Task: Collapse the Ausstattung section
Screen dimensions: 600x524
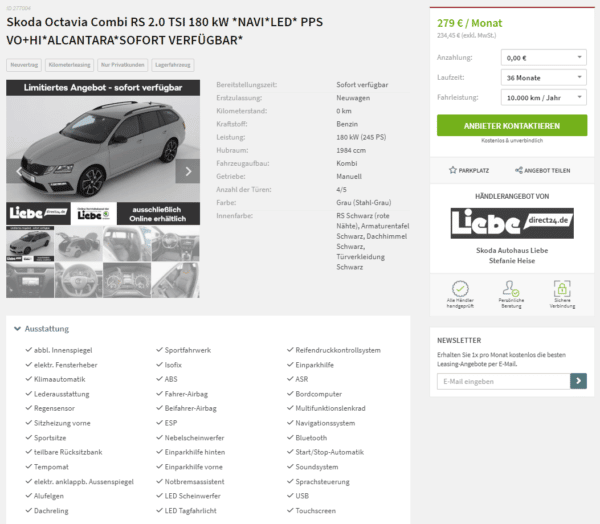Action: pos(41,328)
